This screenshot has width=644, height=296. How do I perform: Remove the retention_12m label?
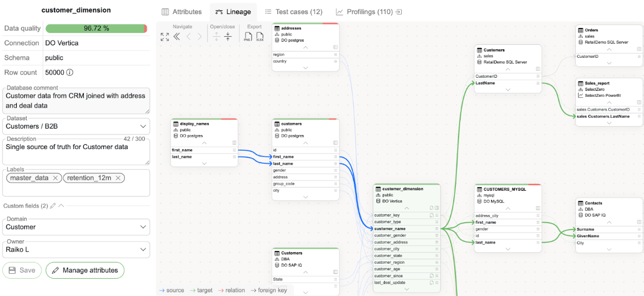(118, 178)
